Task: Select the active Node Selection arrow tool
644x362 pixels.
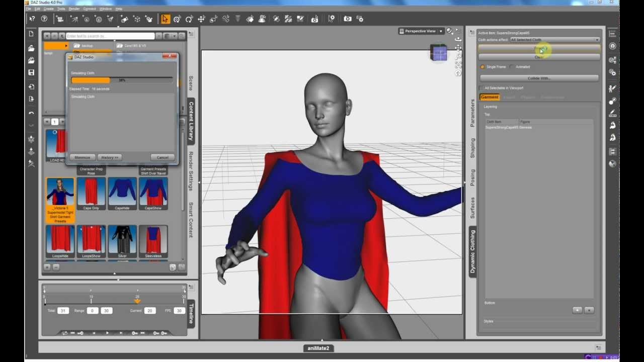Action: [x=165, y=19]
